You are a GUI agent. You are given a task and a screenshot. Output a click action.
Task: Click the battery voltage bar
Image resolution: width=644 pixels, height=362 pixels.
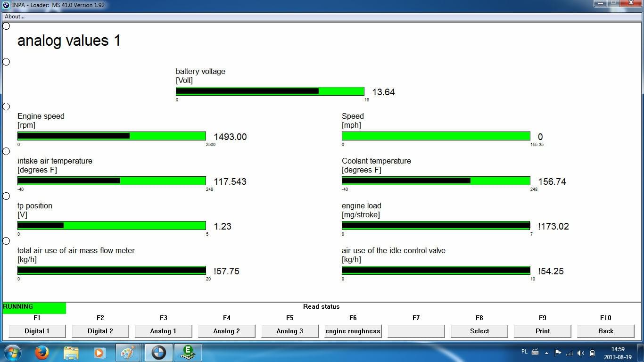[x=270, y=91]
